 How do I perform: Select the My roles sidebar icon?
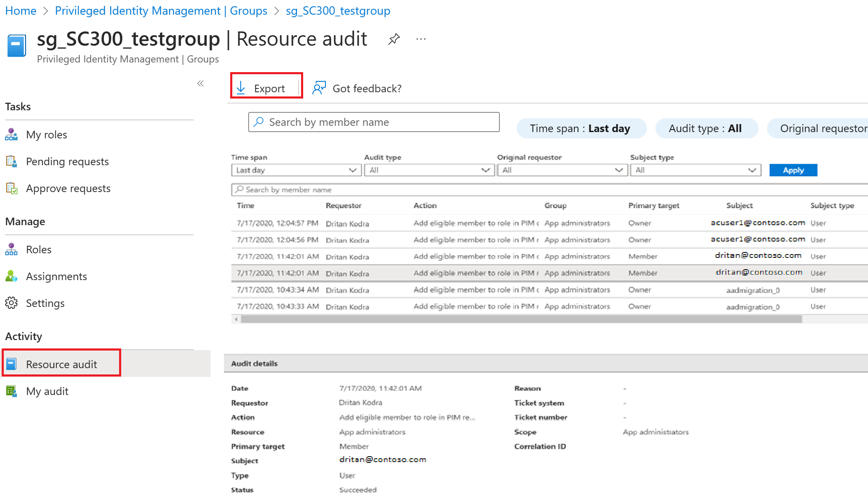11,134
